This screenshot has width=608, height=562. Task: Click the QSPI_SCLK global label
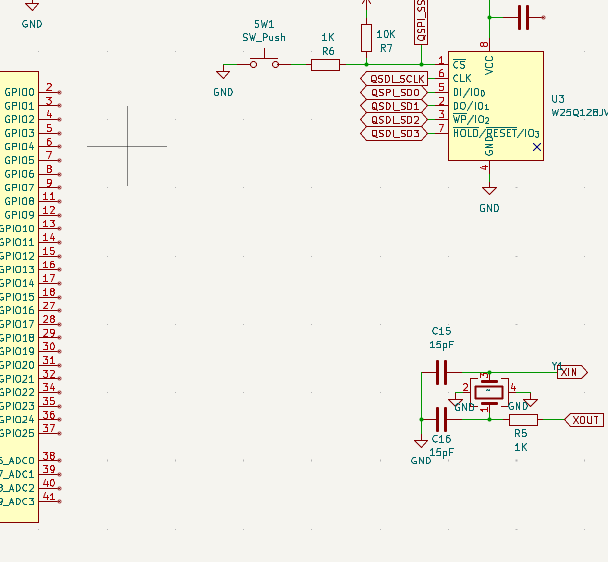pos(396,78)
